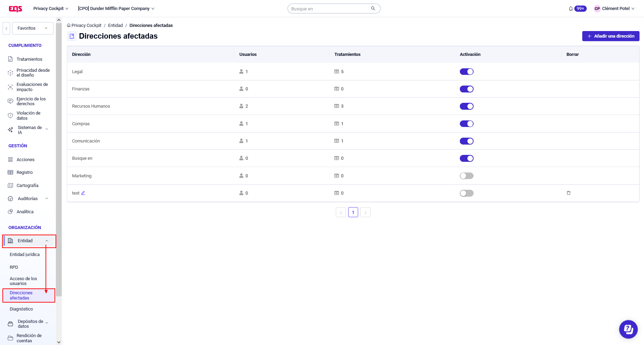Click the Recursos Humanos direction name

(91, 106)
